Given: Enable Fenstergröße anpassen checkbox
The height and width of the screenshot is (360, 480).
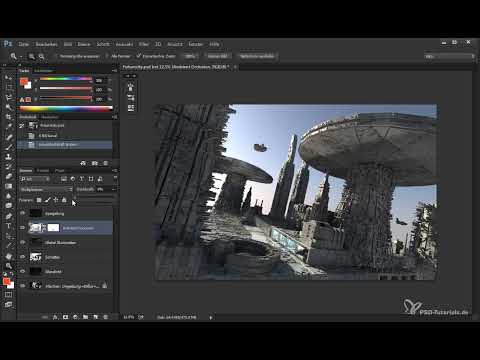Looking at the screenshot, I should pos(56,56).
